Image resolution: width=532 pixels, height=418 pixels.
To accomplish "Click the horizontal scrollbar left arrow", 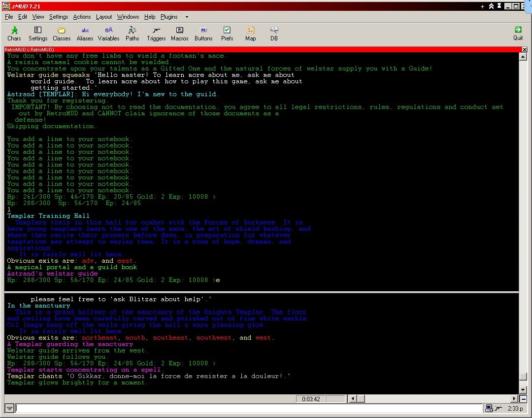I will pyautogui.click(x=352, y=399).
